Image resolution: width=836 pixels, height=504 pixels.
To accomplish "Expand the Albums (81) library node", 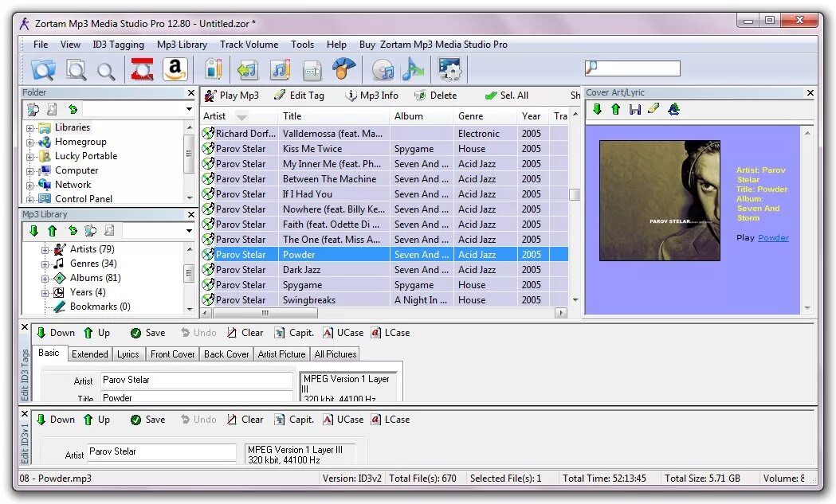I will (45, 279).
